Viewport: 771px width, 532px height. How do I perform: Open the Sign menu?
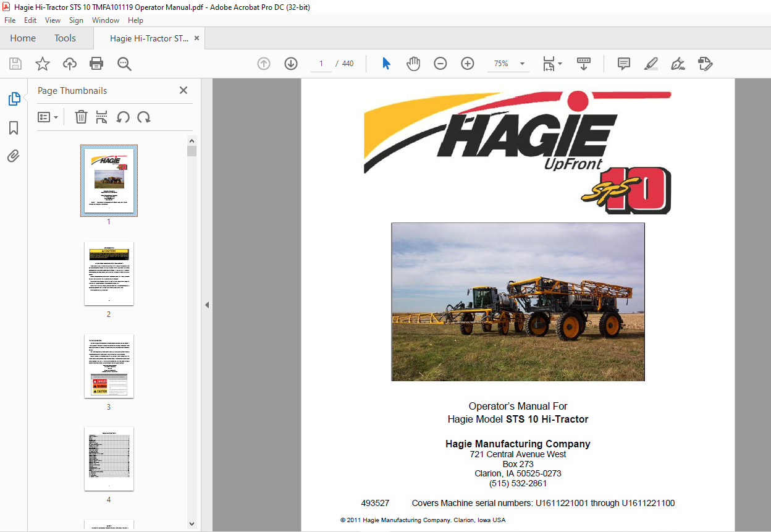[x=76, y=20]
